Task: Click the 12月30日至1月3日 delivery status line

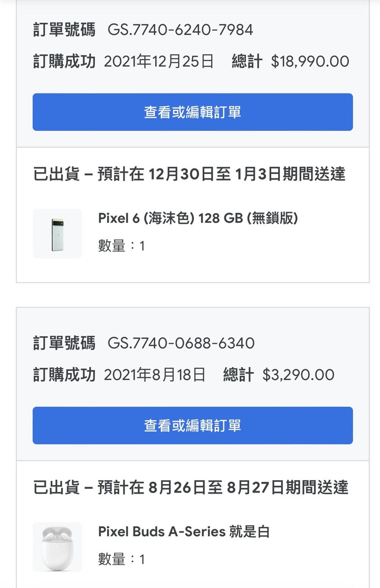Action: [x=189, y=174]
